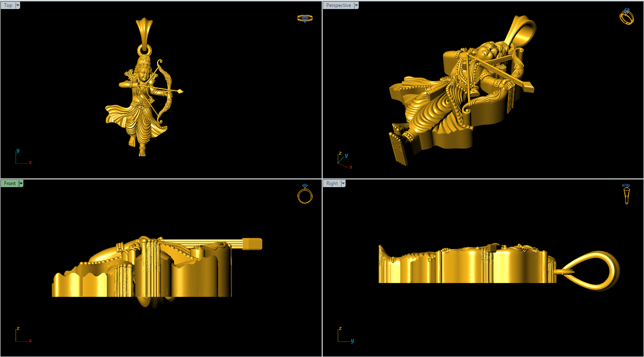Expand the Right viewport menu arrow
Viewport: 644px width, 357px height.
click(x=343, y=183)
